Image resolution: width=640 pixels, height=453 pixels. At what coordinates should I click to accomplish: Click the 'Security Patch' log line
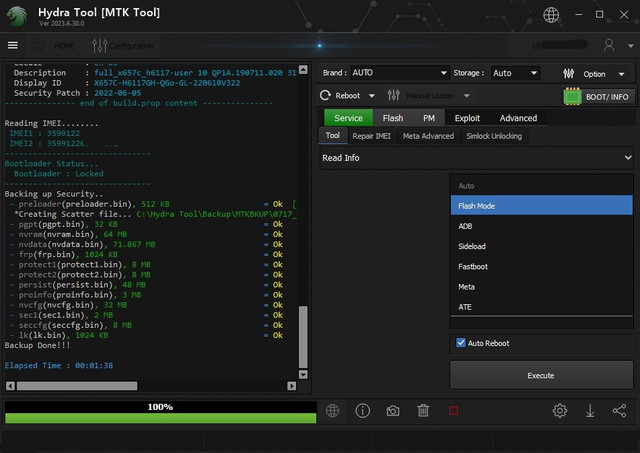pyautogui.click(x=78, y=93)
